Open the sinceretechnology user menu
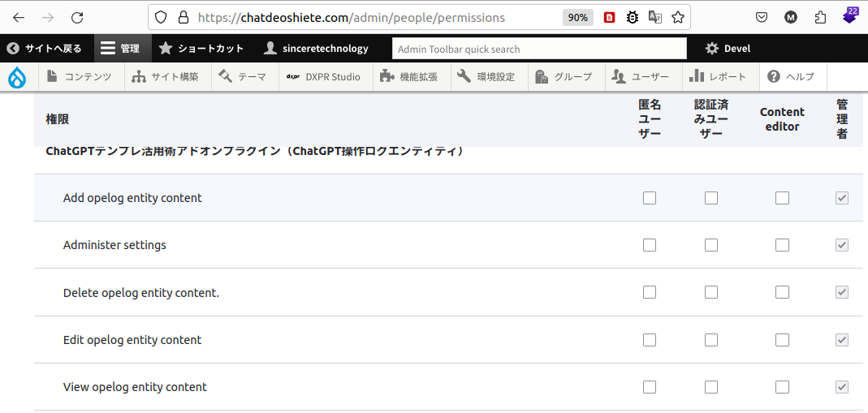Viewport: 868px width, 413px height. coord(316,49)
